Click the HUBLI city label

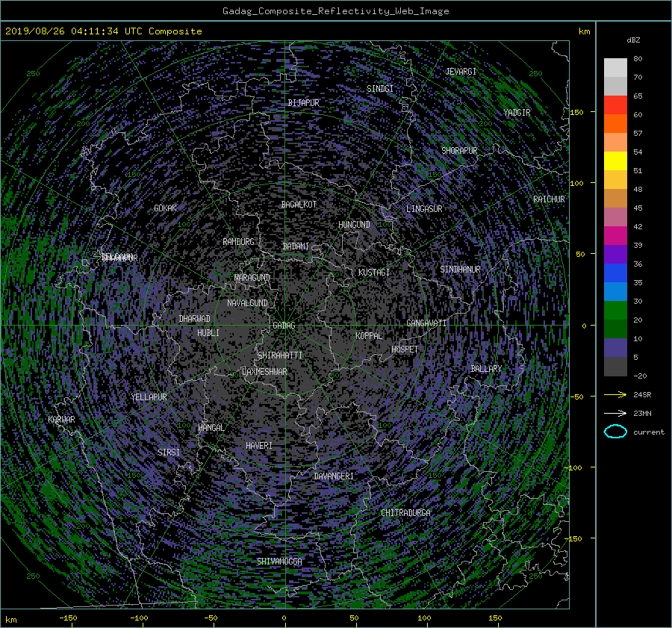click(208, 332)
